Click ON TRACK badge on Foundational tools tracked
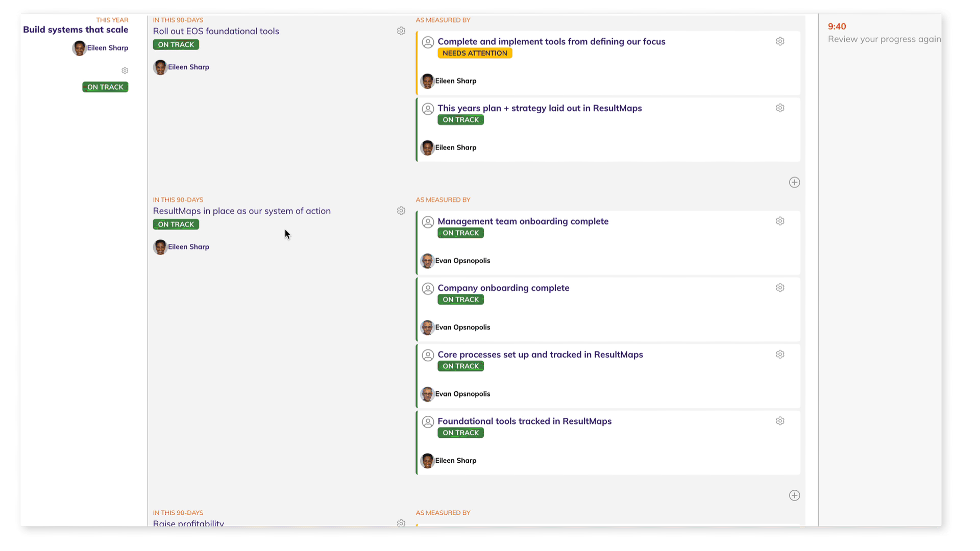Viewport: 980px width, 551px height. click(460, 433)
